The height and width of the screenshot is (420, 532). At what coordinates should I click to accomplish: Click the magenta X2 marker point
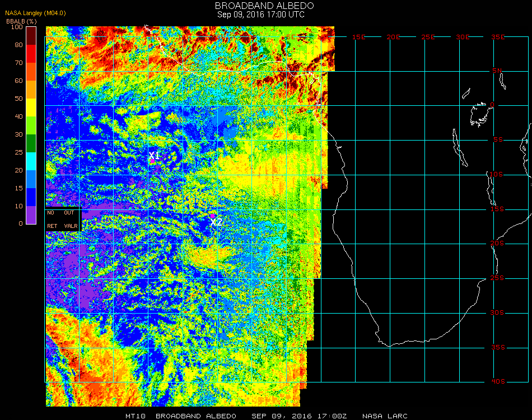point(212,216)
